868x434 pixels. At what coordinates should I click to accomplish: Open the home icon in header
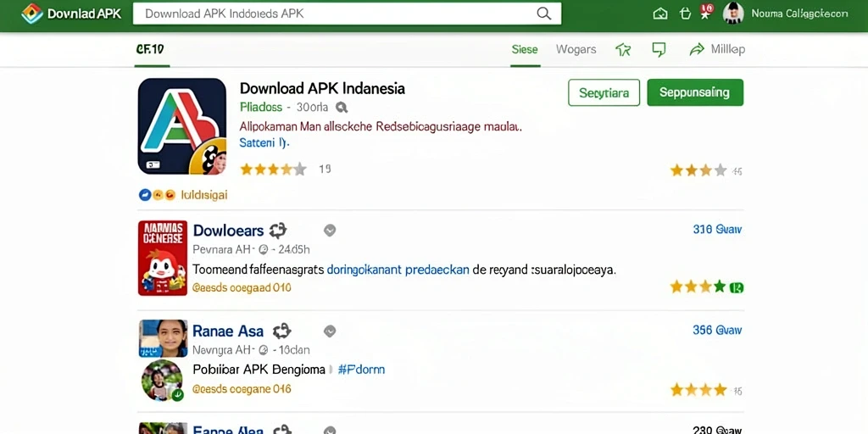(x=659, y=14)
